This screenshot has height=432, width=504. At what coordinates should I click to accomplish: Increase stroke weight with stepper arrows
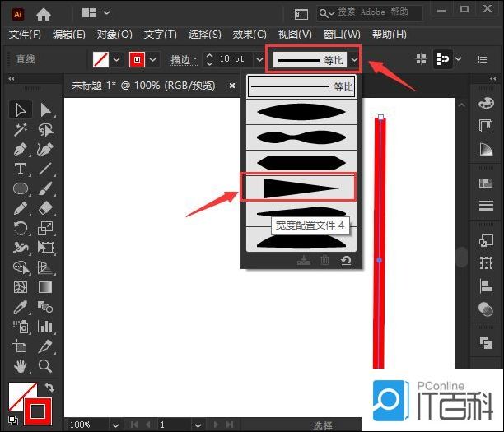209,56
